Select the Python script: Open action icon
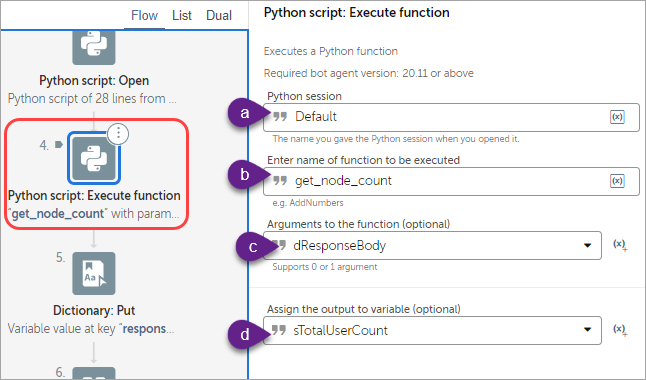 94,47
